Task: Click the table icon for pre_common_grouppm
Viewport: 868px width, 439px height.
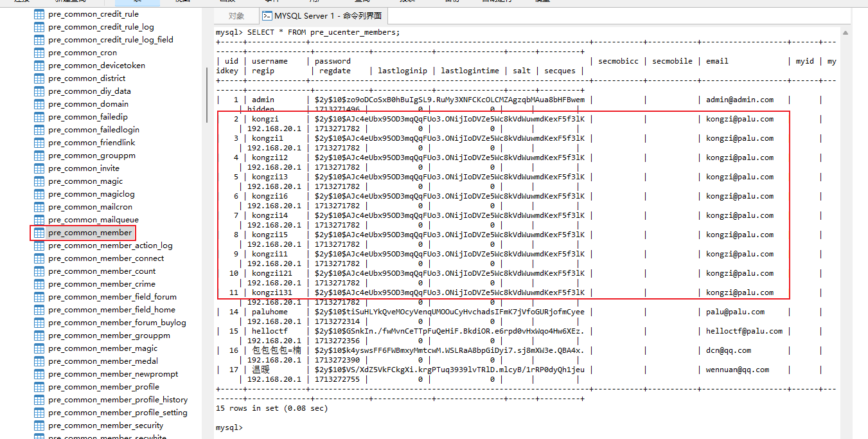Action: click(x=39, y=156)
